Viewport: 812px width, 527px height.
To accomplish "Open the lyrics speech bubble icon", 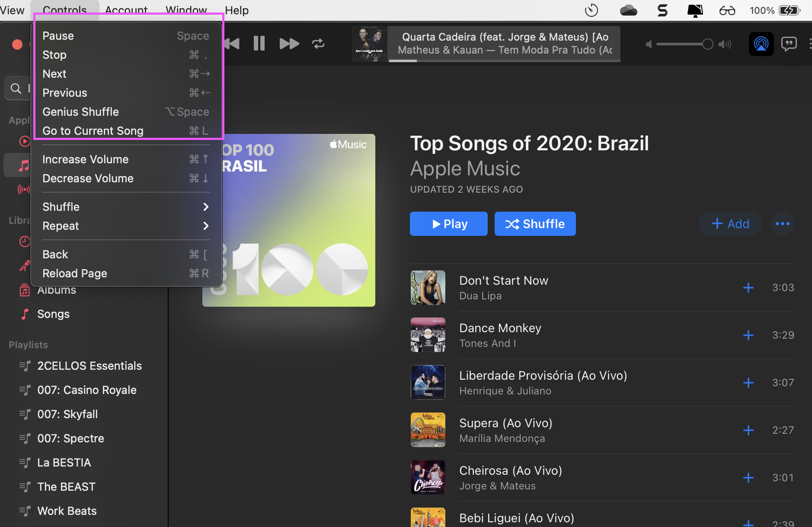I will [789, 44].
